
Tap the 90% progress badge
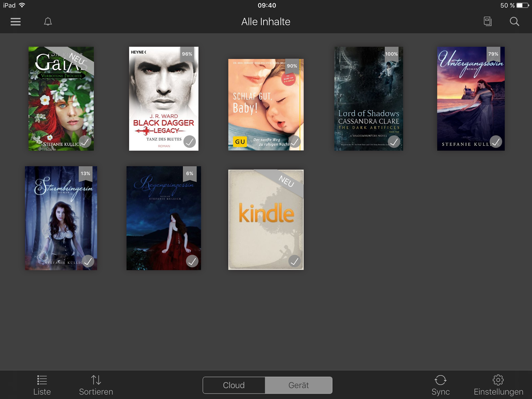coord(292,66)
